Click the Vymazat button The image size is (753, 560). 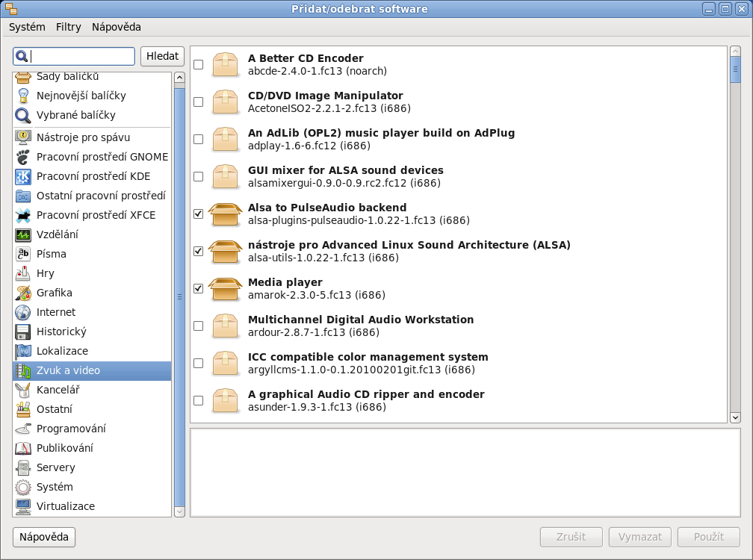tap(639, 537)
